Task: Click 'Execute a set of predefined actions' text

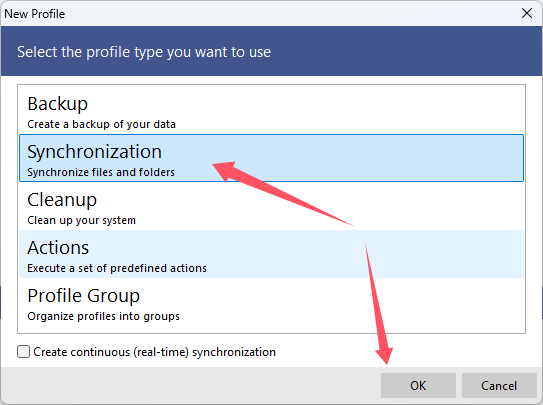Action: click(x=117, y=268)
